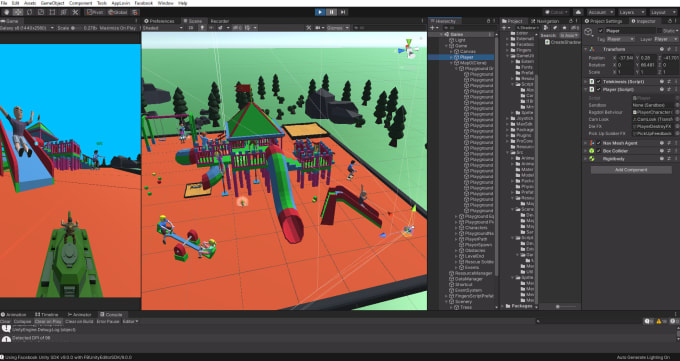
Task: Toggle the Box Collider enabled checkbox
Action: click(599, 151)
